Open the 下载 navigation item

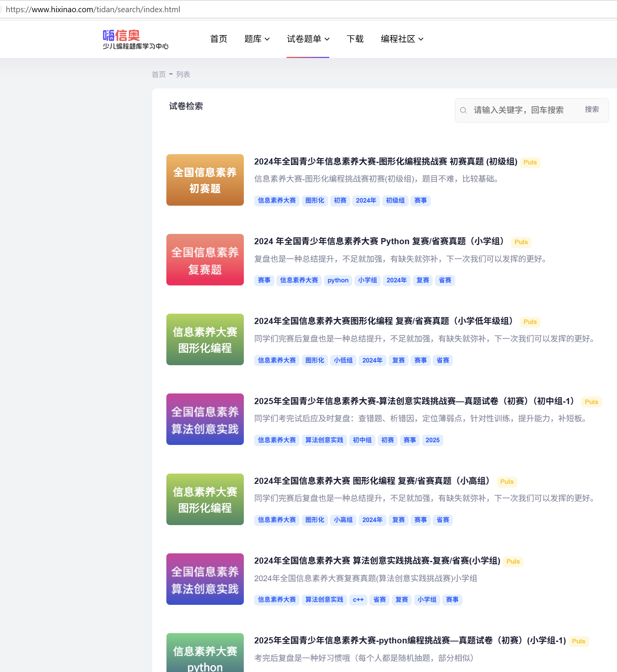(355, 39)
